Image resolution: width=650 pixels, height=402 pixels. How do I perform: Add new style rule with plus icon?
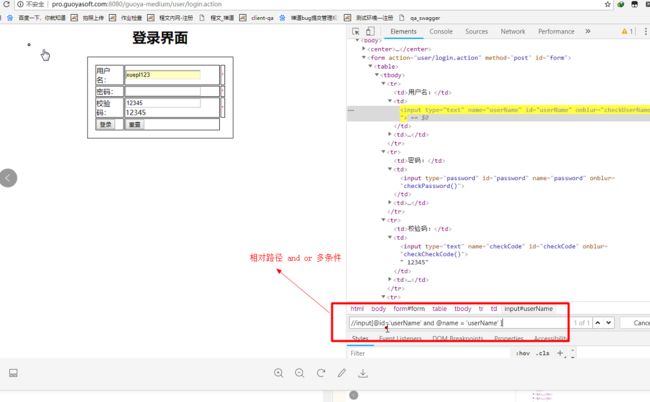pyautogui.click(x=560, y=353)
